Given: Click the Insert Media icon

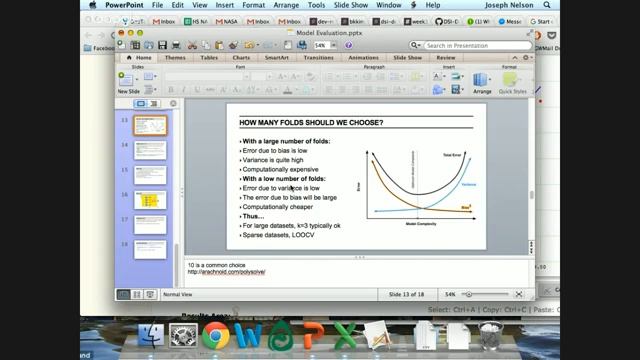Looking at the screenshot, I should [x=456, y=89].
